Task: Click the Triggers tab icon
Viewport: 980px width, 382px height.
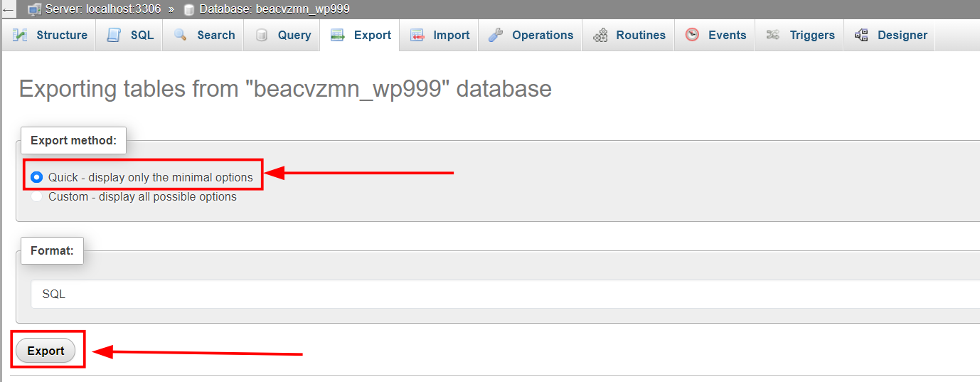Action: 773,35
